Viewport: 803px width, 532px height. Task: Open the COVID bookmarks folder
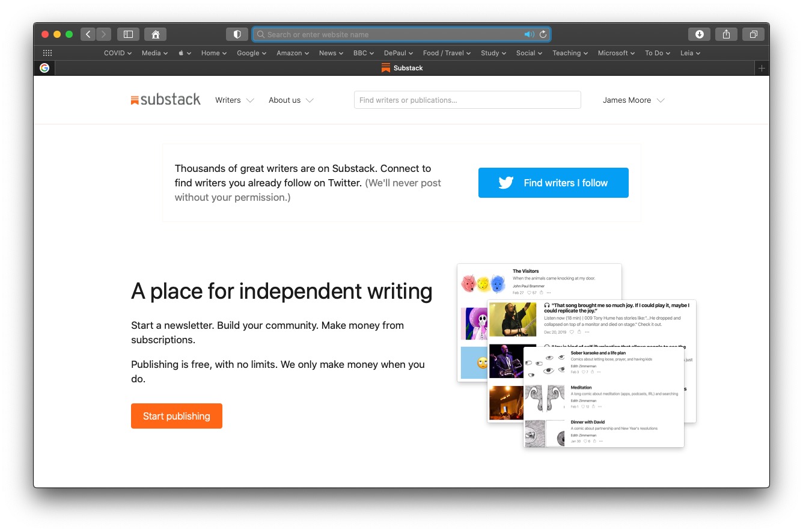pos(118,53)
